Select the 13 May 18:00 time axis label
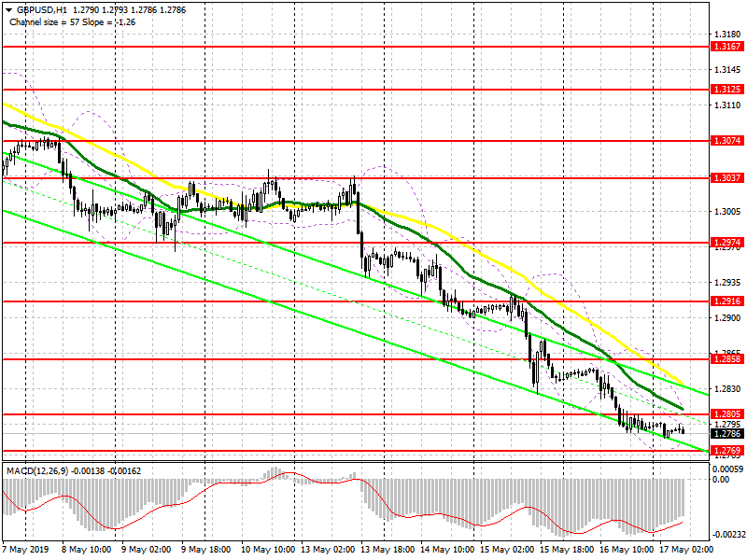 388,549
